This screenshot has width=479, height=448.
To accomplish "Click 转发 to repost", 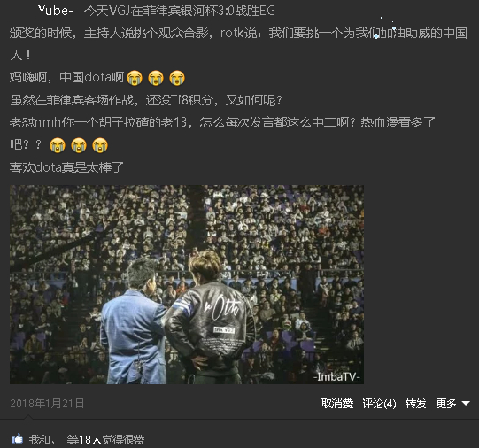I will coord(415,404).
